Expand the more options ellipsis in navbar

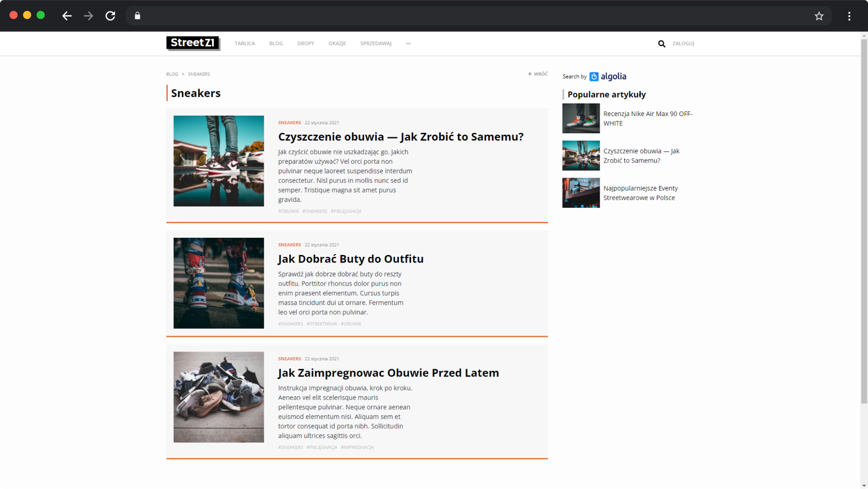408,43
